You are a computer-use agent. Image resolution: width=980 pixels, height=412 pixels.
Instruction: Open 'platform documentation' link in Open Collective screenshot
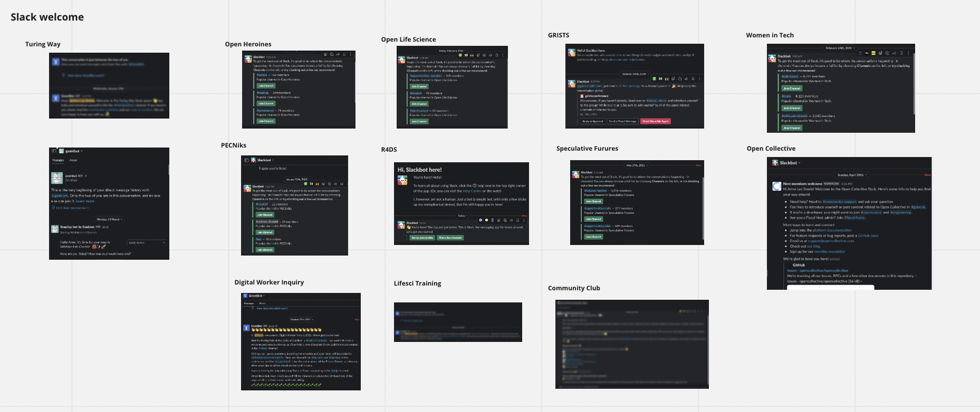tap(832, 230)
